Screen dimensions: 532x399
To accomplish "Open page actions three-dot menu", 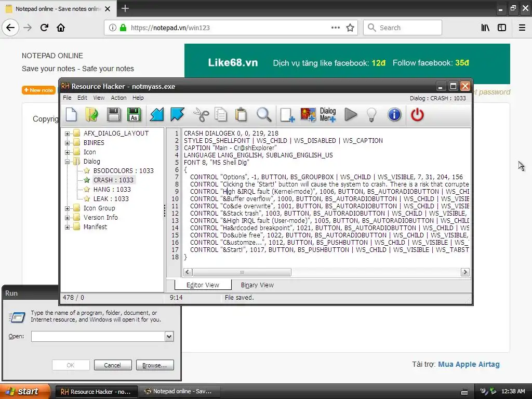I will tap(335, 28).
